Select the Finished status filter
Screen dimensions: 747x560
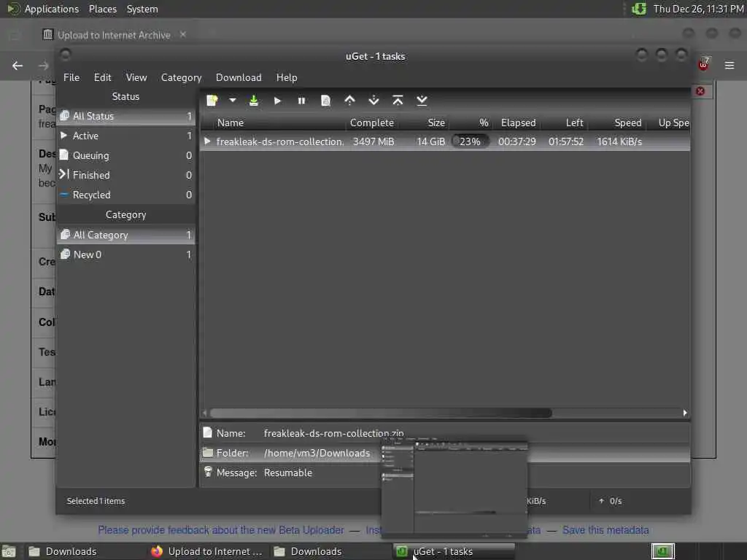pyautogui.click(x=126, y=175)
